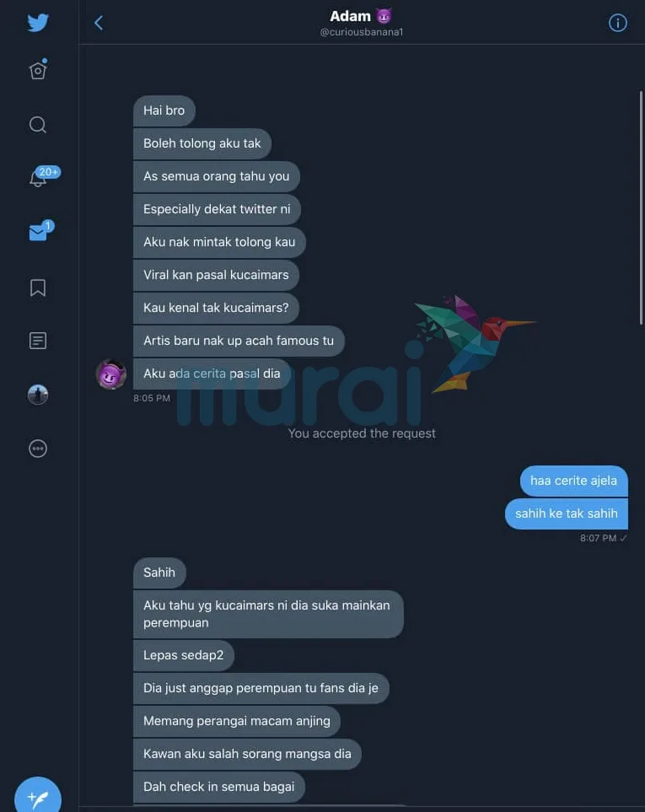This screenshot has height=812, width=645.
Task: Select the "Hai bro" message bubble
Action: point(164,110)
